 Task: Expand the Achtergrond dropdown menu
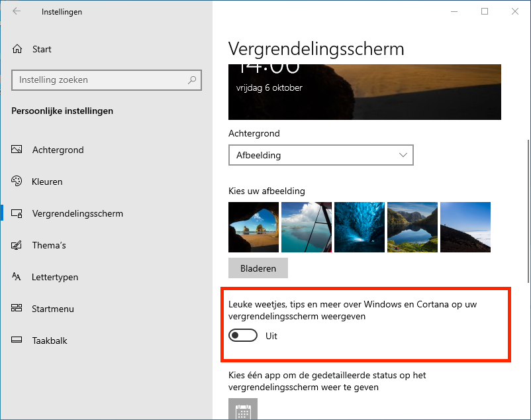(x=320, y=155)
